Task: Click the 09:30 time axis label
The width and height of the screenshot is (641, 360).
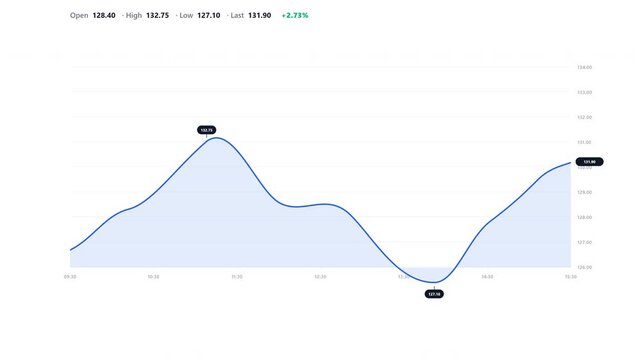Action: [x=70, y=277]
